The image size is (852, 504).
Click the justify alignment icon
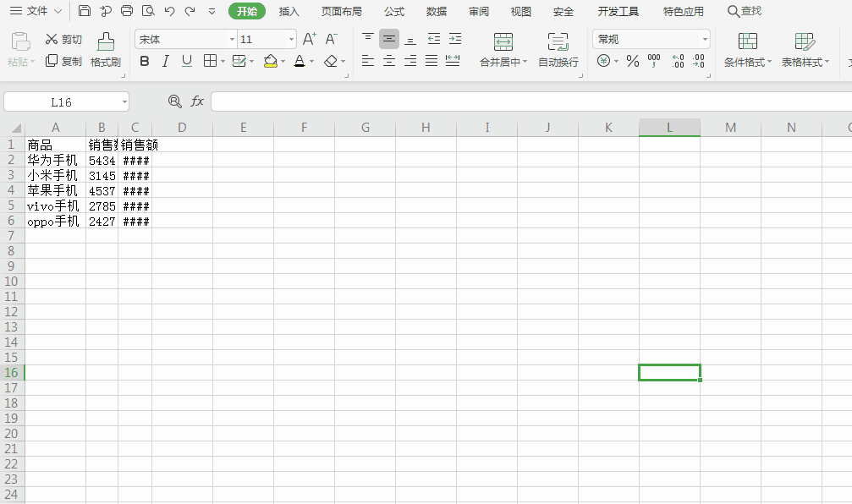click(x=431, y=61)
